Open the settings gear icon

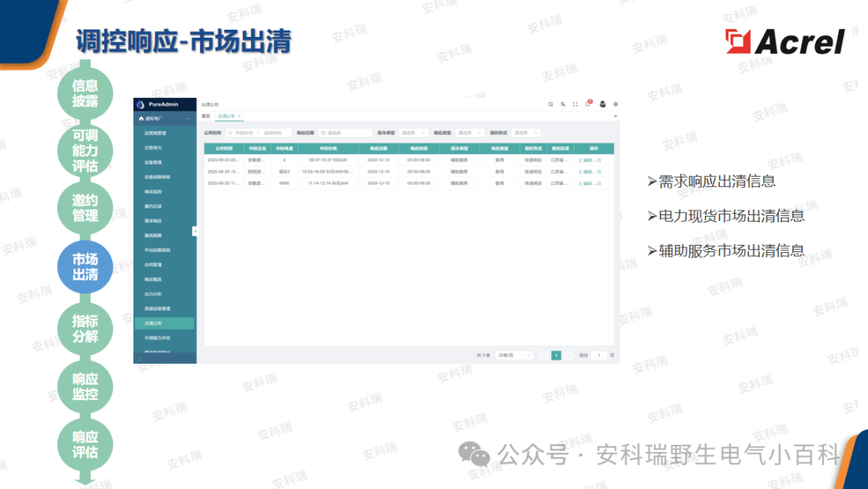615,104
